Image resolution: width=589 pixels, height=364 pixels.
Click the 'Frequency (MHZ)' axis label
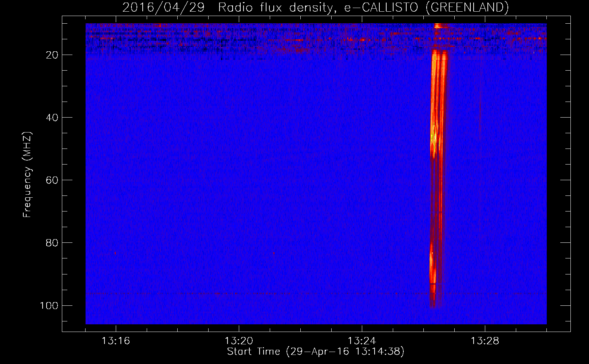point(27,175)
